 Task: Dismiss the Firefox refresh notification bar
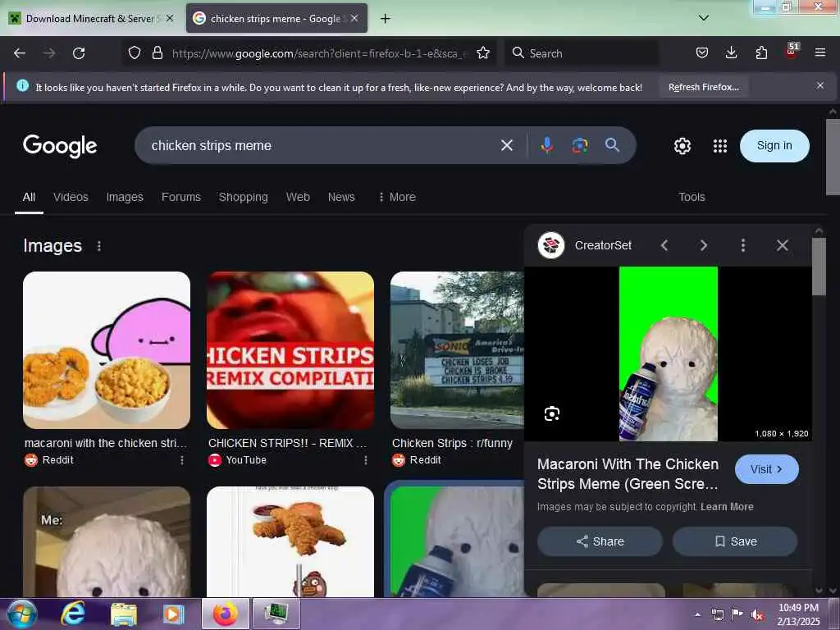click(x=820, y=85)
